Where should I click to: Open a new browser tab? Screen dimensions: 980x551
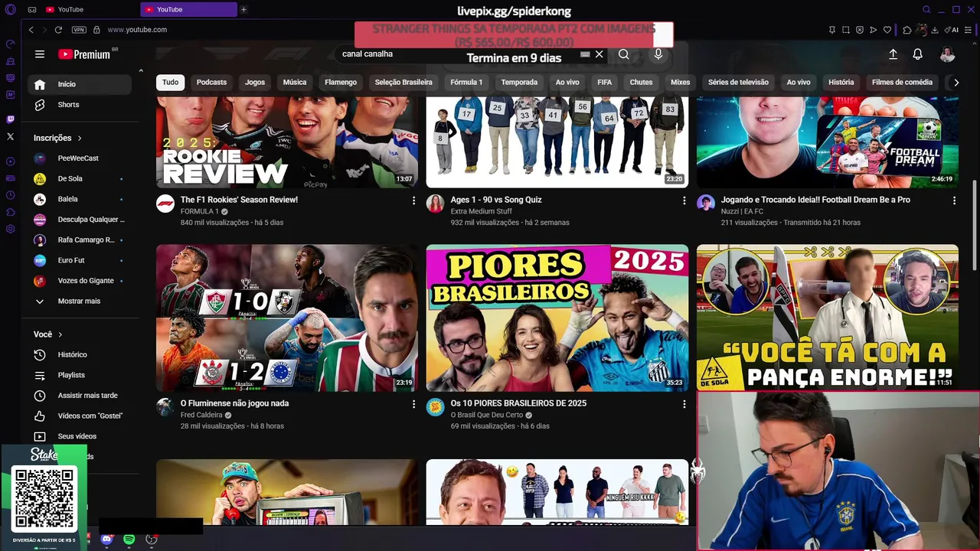pos(243,9)
